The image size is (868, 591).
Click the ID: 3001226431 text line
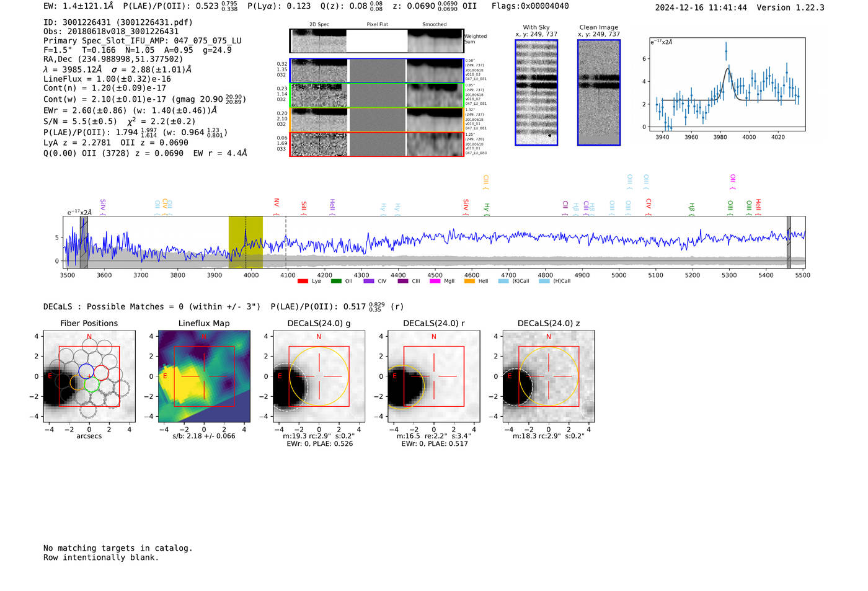click(118, 22)
